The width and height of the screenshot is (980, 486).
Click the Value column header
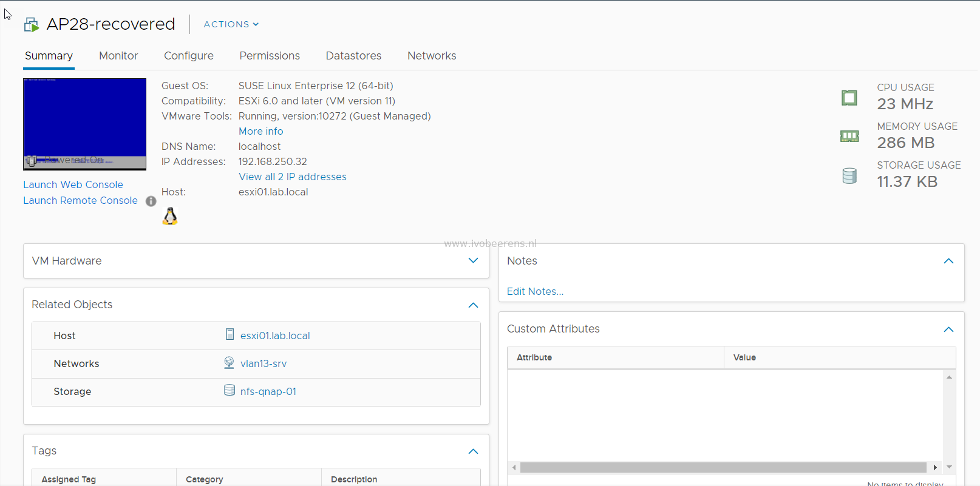(840, 357)
